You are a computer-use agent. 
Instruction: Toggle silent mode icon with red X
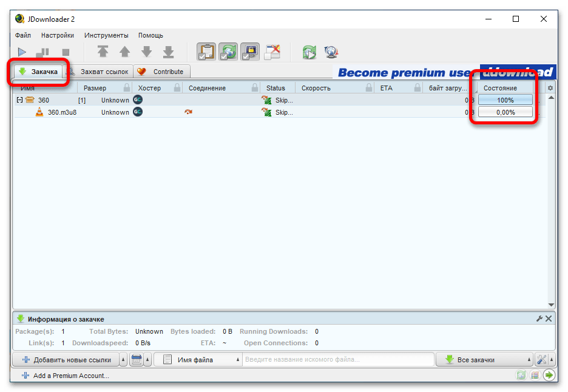[x=272, y=52]
